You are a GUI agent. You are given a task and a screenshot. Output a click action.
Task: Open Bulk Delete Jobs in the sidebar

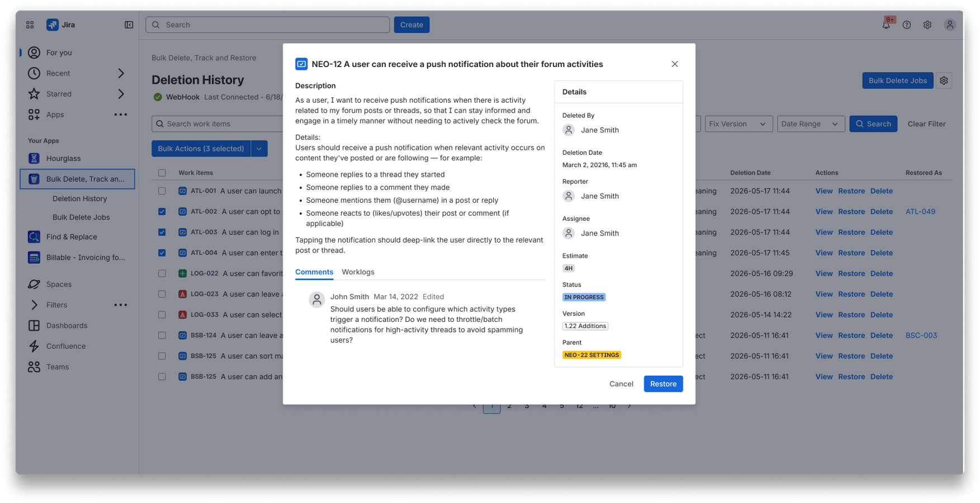coord(81,217)
